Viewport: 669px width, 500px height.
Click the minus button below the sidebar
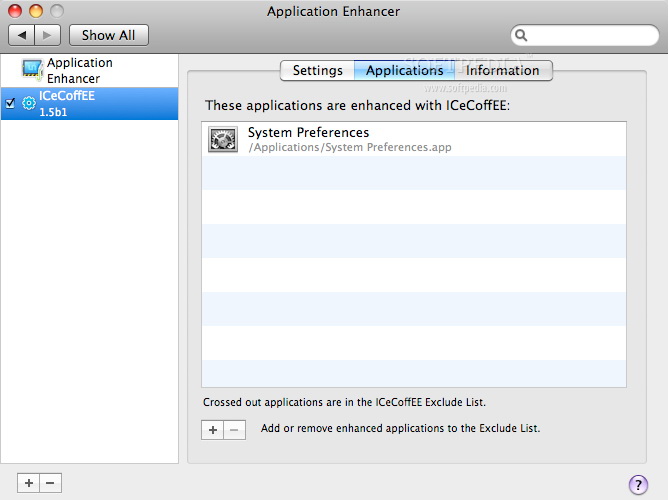(50, 483)
